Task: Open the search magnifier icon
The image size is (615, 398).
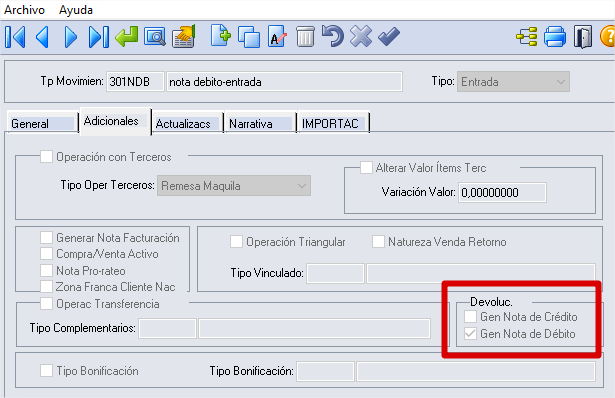Action: (155, 37)
